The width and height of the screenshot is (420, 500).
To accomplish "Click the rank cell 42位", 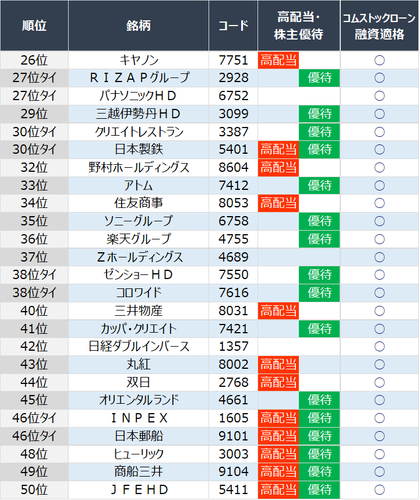I will [x=34, y=346].
